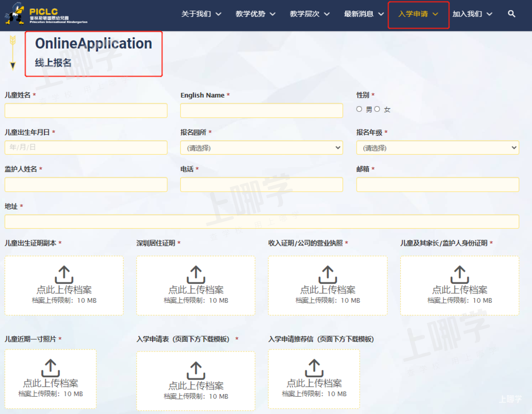The image size is (532, 414).
Task: Click upload icon for 收入证明/公司的营业执照
Action: 328,274
